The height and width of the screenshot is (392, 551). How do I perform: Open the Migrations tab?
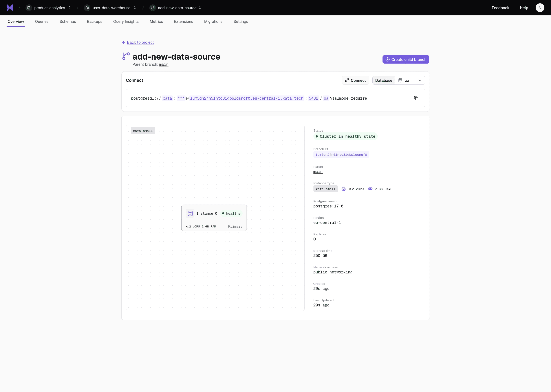213,22
